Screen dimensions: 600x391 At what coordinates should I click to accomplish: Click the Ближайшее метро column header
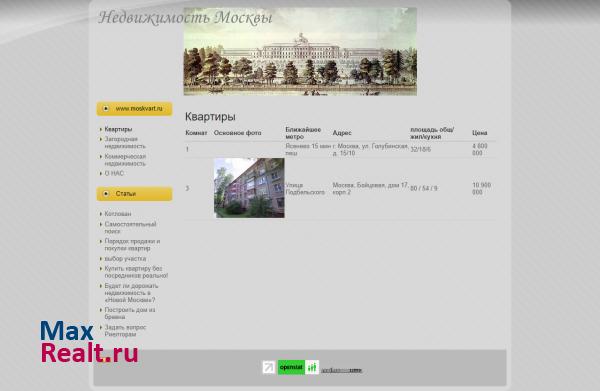pyautogui.click(x=303, y=133)
